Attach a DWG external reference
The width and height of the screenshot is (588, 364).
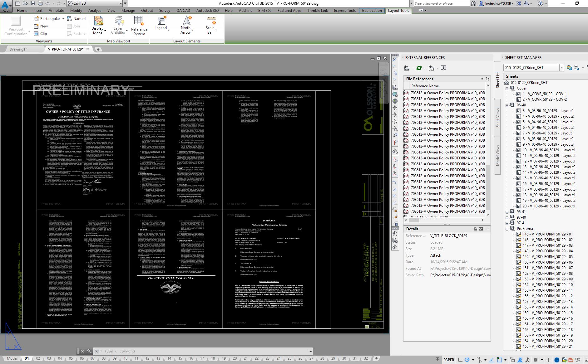pos(407,68)
